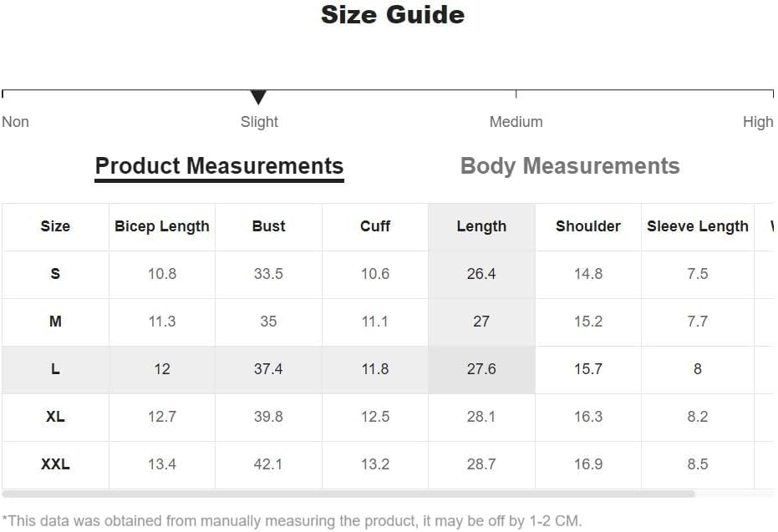
Task: Click the Bust column header
Action: (268, 226)
